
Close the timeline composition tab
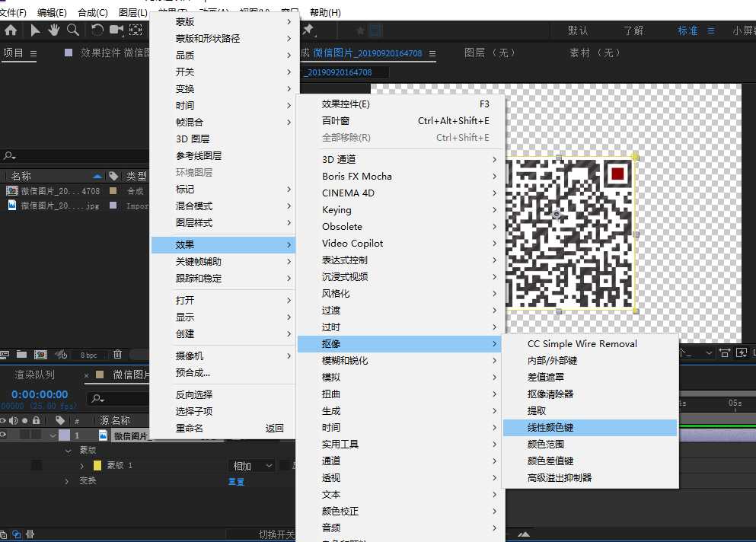[x=86, y=375]
